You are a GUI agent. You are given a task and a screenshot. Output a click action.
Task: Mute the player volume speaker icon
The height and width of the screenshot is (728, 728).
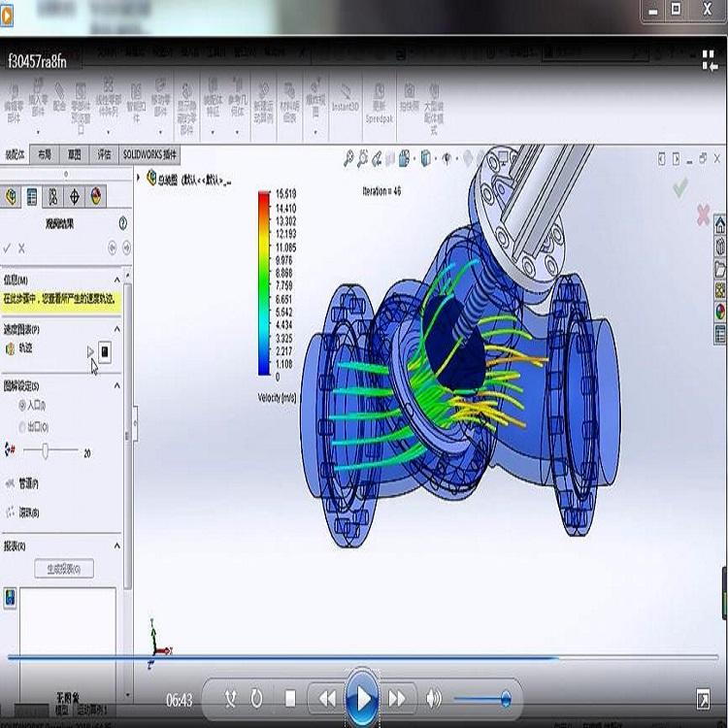click(433, 698)
